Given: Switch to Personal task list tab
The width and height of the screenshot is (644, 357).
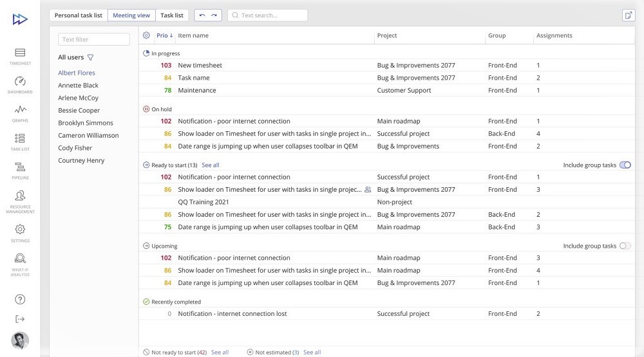Looking at the screenshot, I should pyautogui.click(x=78, y=15).
